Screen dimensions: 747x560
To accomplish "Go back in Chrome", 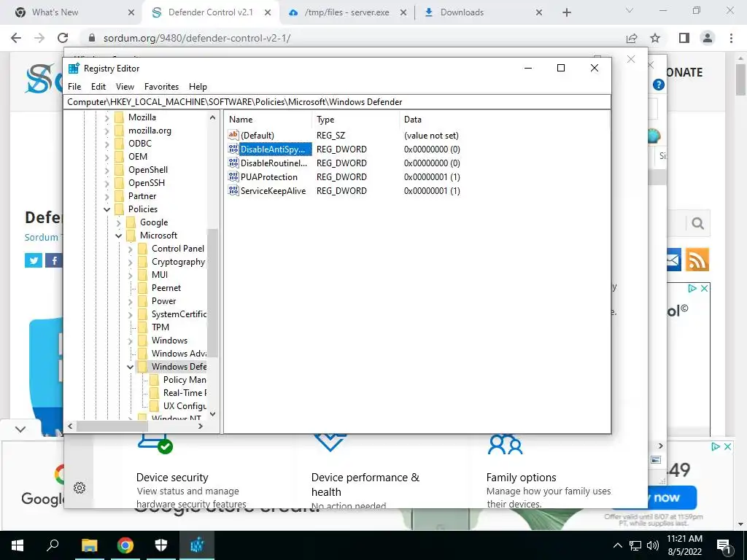I will (x=16, y=38).
